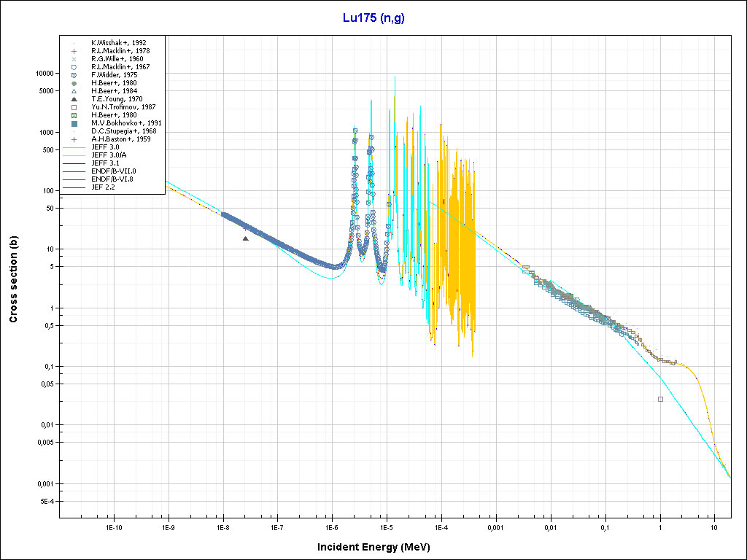
Task: Select the F.Widder, 1975 legend marker
Action: [x=74, y=75]
